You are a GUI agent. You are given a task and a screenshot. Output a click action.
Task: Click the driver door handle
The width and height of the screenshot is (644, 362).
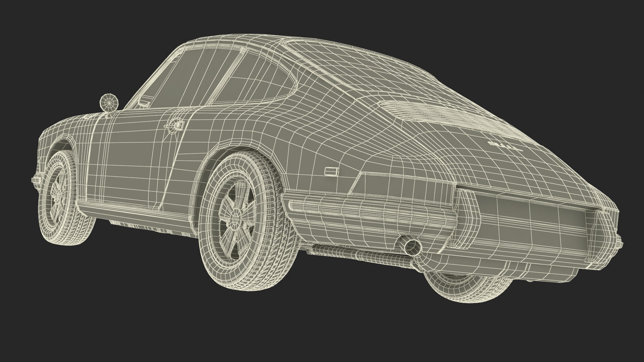pyautogui.click(x=174, y=125)
